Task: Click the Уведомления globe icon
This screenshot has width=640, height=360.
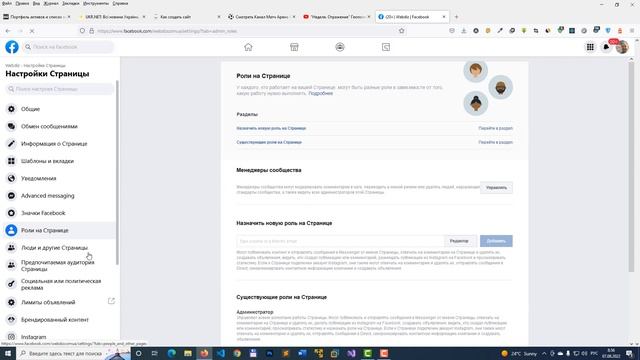Action: [11, 178]
